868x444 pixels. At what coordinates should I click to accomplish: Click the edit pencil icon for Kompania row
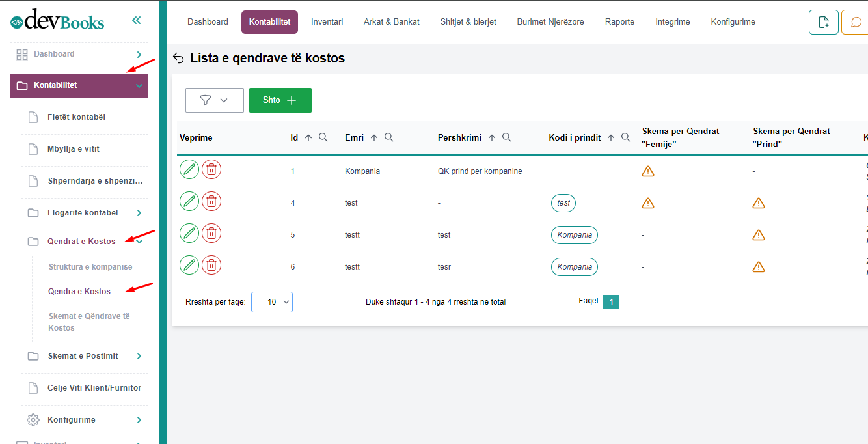coord(189,170)
